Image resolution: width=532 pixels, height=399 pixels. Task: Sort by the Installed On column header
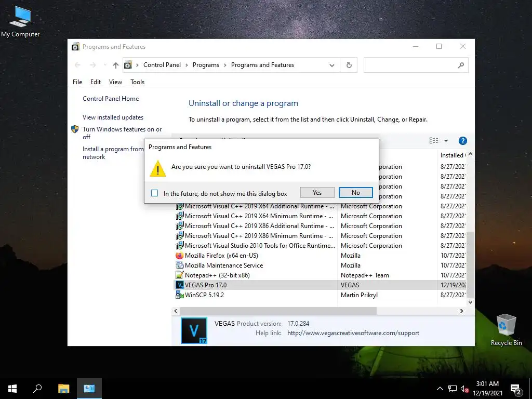452,155
